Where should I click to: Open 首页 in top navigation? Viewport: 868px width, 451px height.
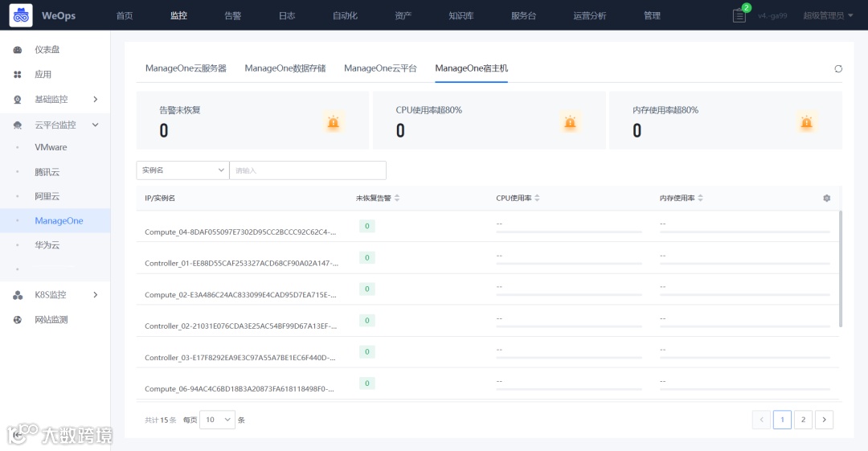125,15
